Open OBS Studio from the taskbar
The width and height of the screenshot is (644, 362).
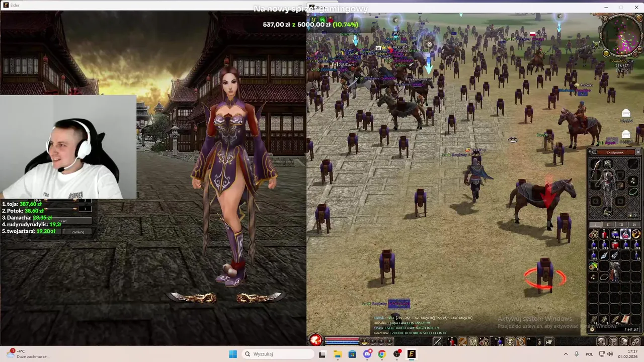pos(397,354)
